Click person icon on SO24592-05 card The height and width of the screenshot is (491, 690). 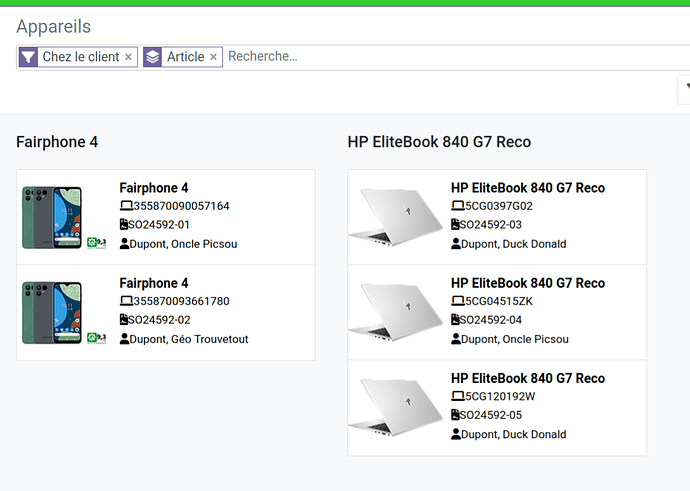(456, 434)
